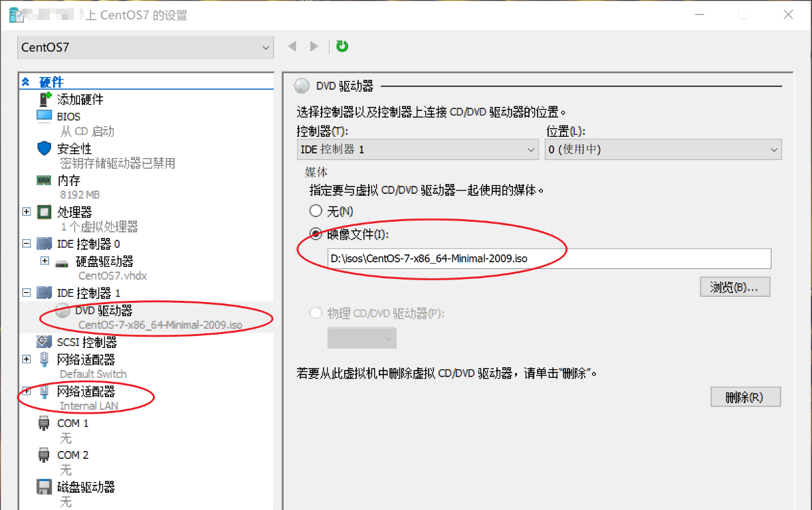Select the Image file radio button

pyautogui.click(x=316, y=234)
